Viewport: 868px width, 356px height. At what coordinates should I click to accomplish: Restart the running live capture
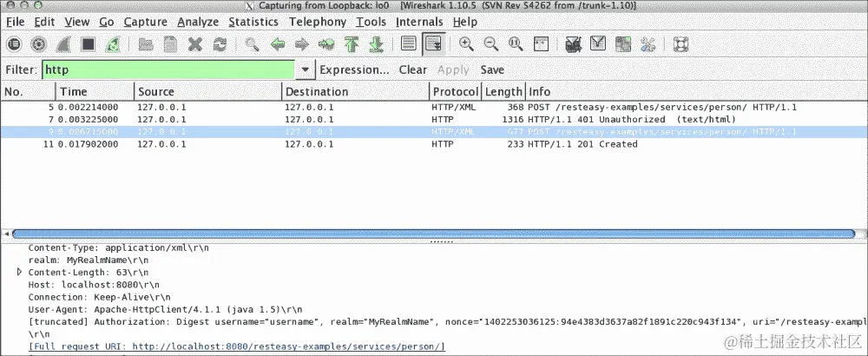click(x=112, y=43)
